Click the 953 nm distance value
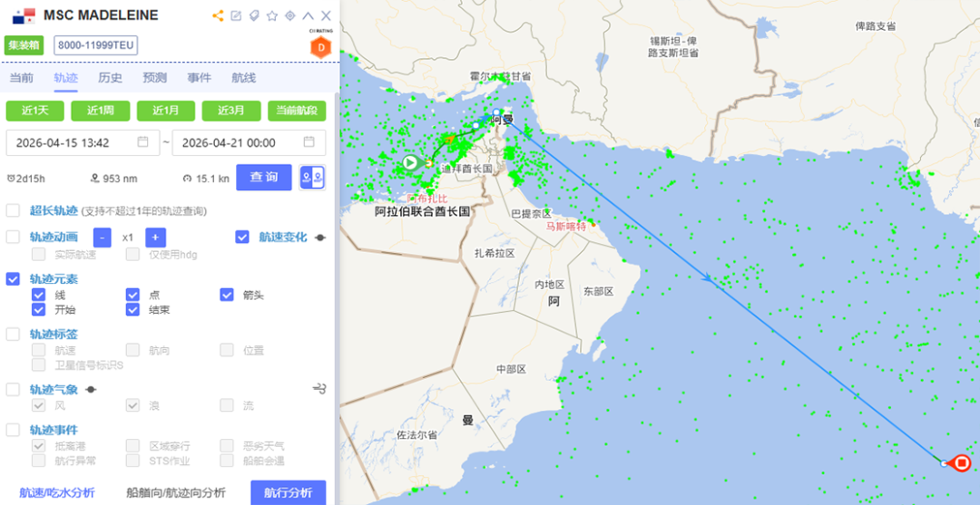Screen dimensions: 980x505 click(120, 180)
